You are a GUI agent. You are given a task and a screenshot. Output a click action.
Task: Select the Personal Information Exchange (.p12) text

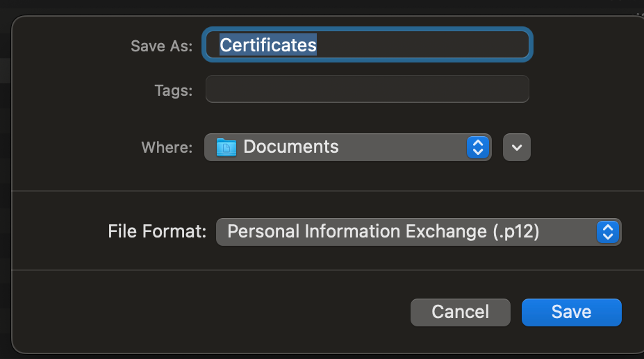(383, 231)
